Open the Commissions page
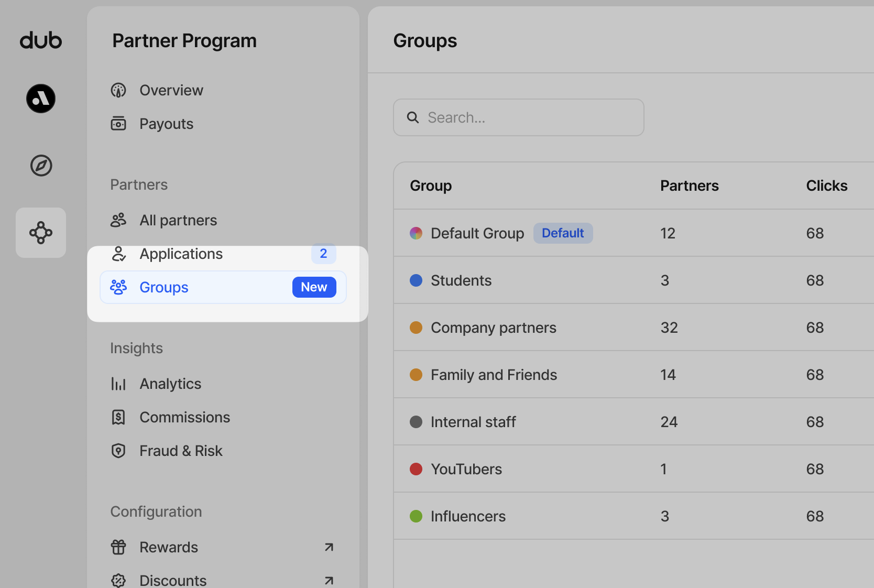 tap(223, 417)
